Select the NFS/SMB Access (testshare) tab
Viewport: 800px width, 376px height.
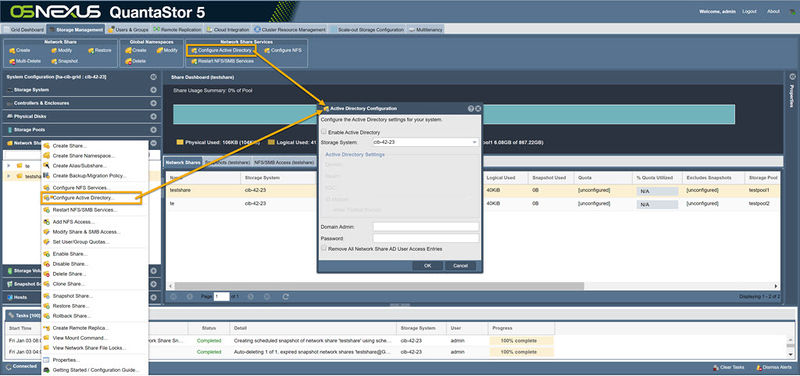click(x=284, y=162)
